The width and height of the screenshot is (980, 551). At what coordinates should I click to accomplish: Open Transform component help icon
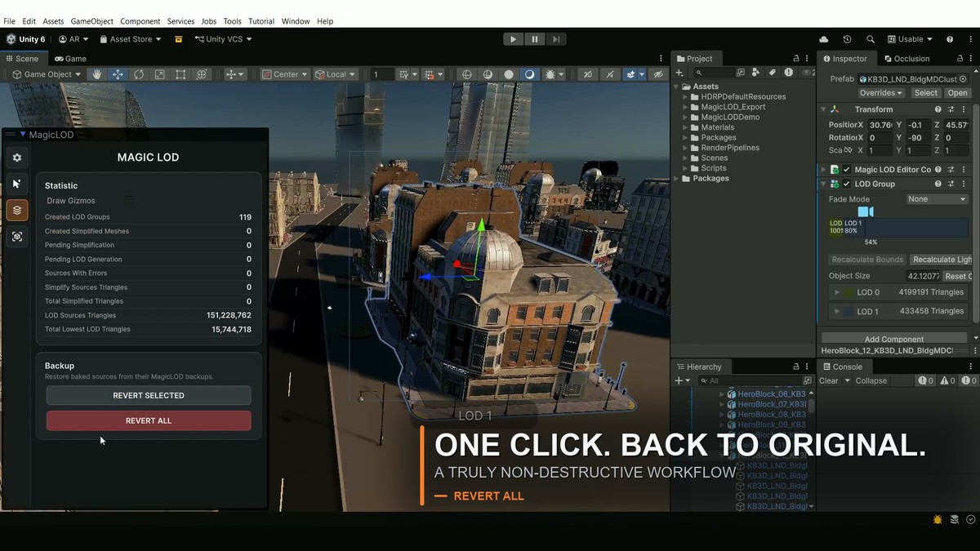click(938, 109)
